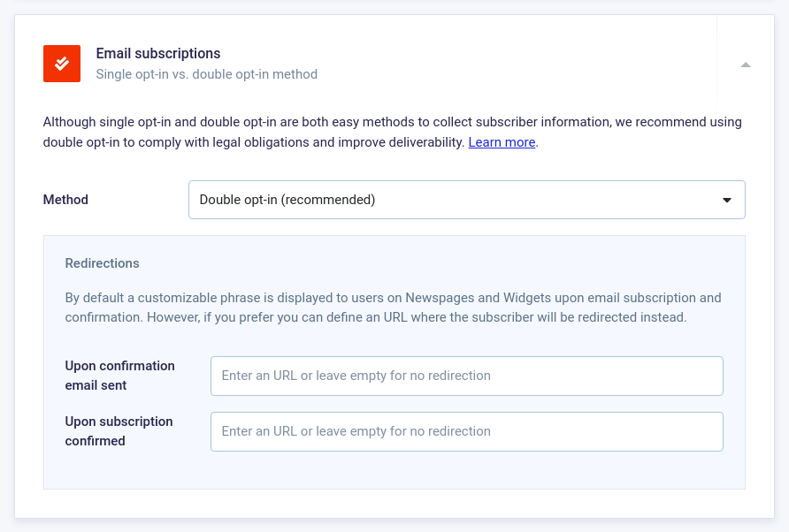Focus the Upon subscription confirmed URL field
This screenshot has height=532, width=789.
coord(466,431)
